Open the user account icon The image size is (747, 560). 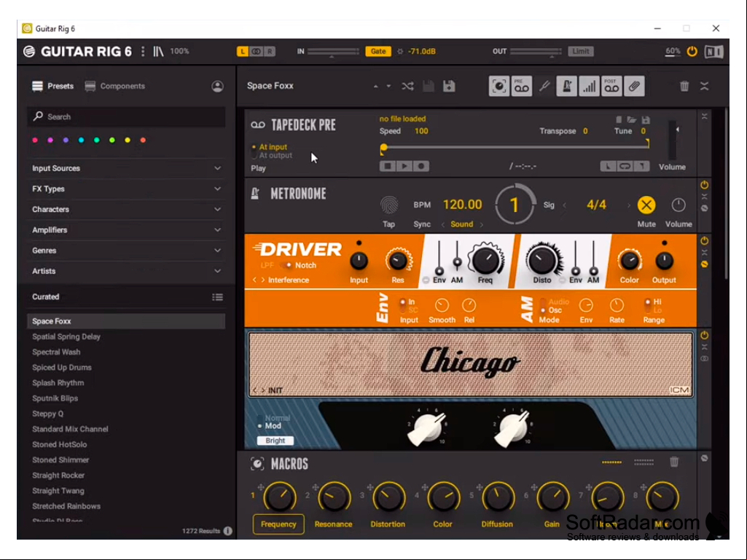217,86
